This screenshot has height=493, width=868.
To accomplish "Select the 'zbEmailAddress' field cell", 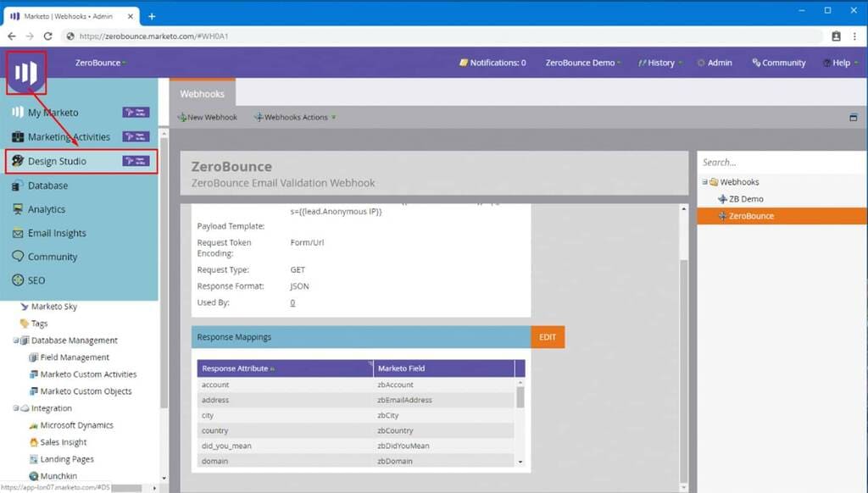I will 444,400.
